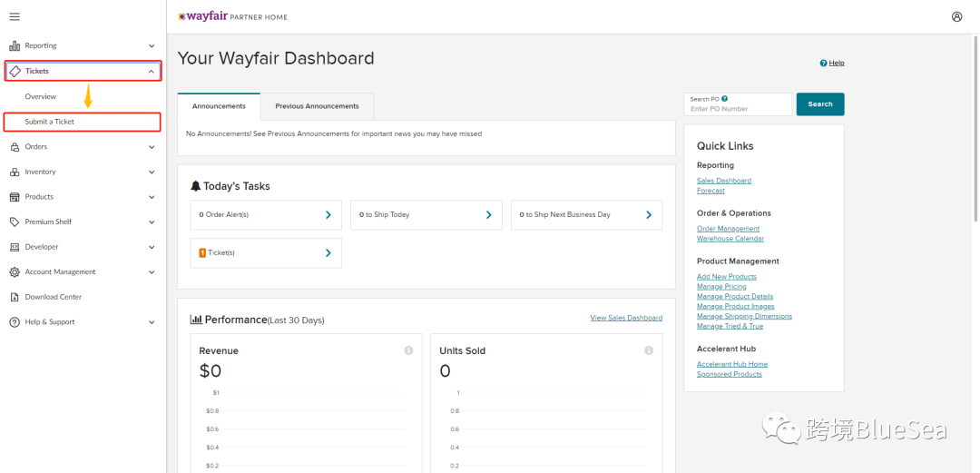Switch to Previous Announcements tab

[x=317, y=106]
